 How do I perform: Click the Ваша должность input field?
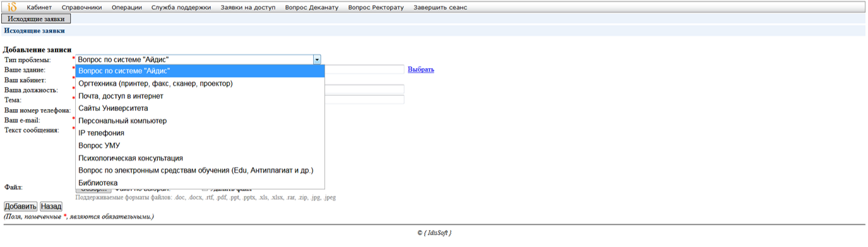pos(364,89)
